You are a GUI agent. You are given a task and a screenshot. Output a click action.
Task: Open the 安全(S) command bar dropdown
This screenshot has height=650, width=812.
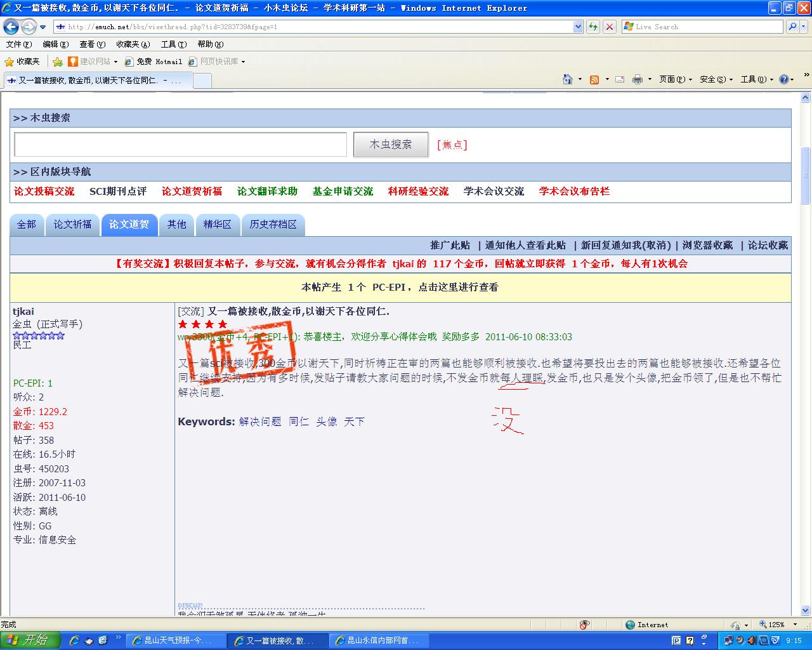pyautogui.click(x=716, y=79)
